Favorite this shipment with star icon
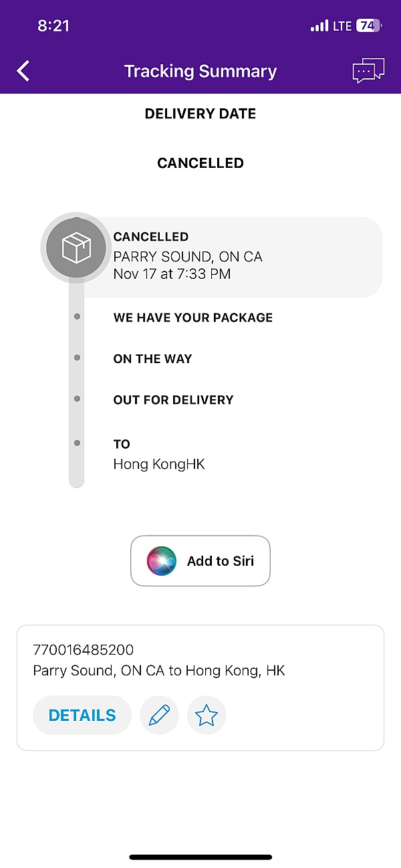Viewport: 401px width, 868px height. click(207, 716)
